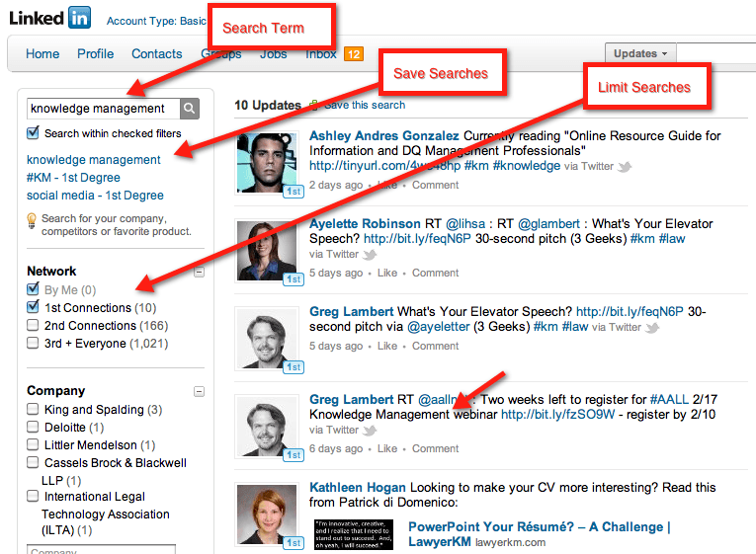Check the 3rd + Everyone filter
The height and width of the screenshot is (554, 756).
[33, 343]
